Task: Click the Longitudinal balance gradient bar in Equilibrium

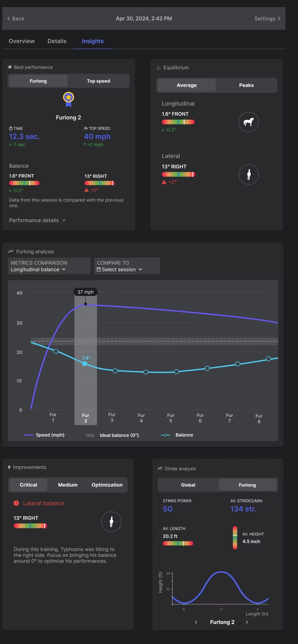Action: coord(178,122)
